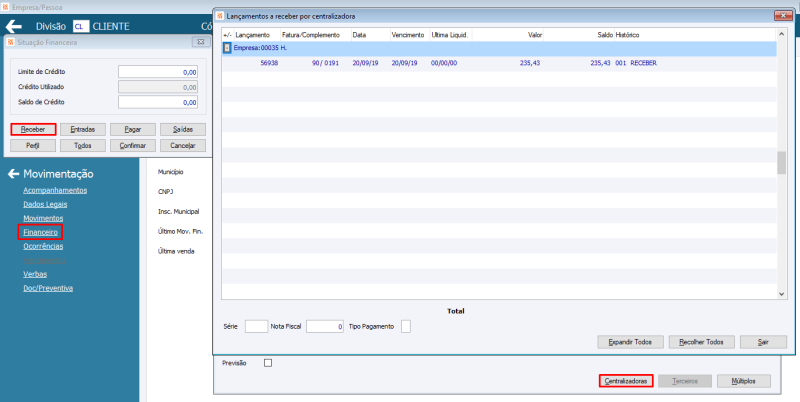The height and width of the screenshot is (402, 800).
Task: Open the Dados Legais link
Action: click(x=45, y=204)
